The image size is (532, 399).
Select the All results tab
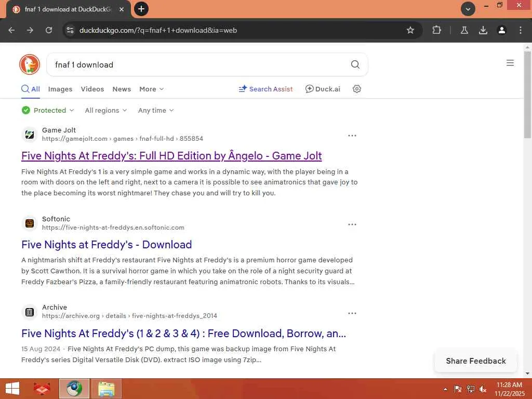pyautogui.click(x=31, y=89)
